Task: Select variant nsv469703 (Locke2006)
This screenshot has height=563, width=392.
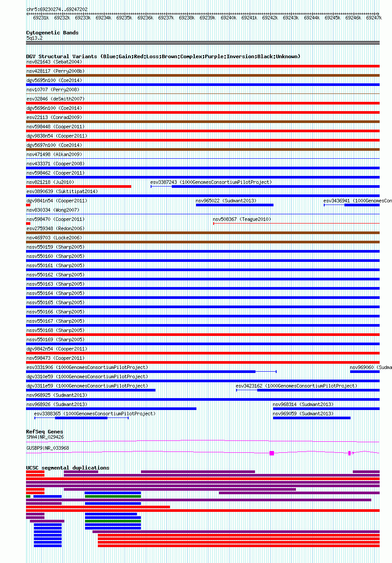Action: (x=54, y=238)
